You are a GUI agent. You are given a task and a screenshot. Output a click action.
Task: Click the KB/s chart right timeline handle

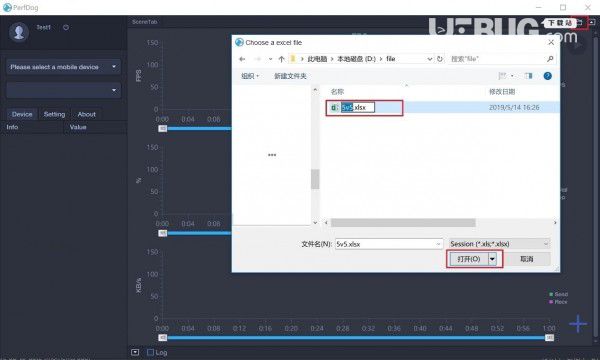tap(549, 338)
